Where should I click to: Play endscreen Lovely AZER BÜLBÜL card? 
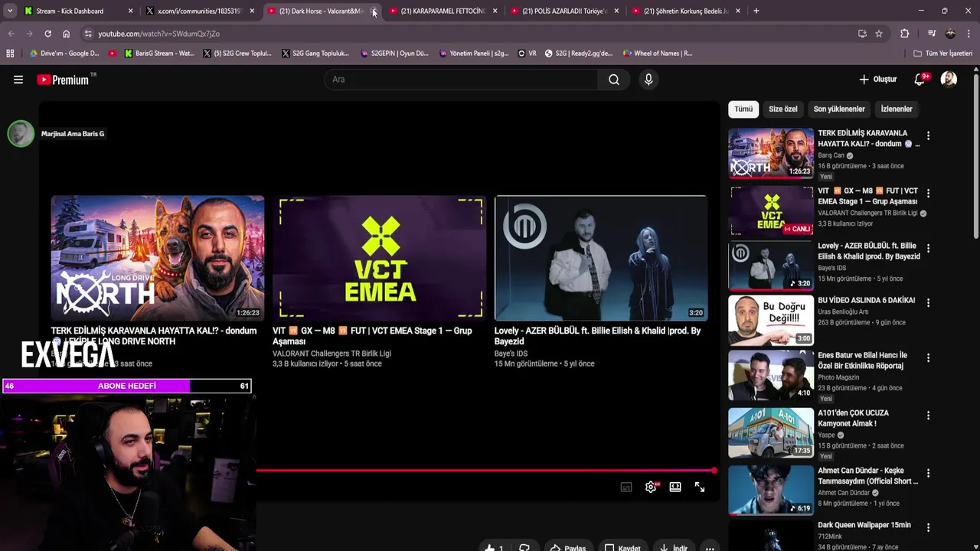[601, 258]
